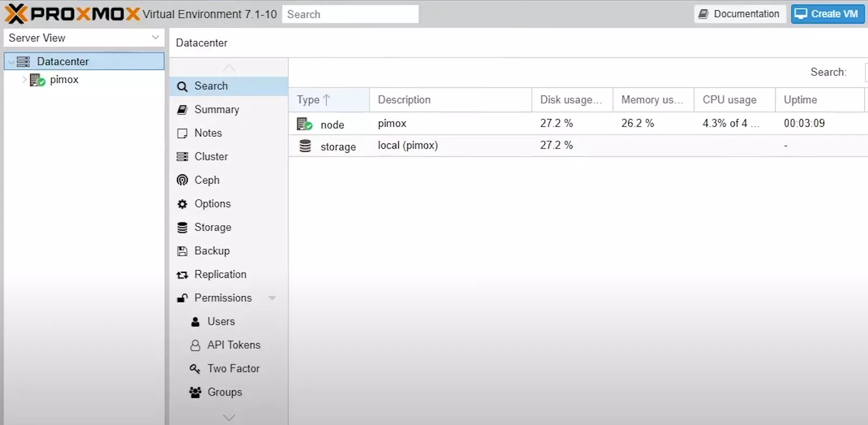Select the Two Factor menu entry
Viewport: 868px width, 425px height.
[228, 369]
